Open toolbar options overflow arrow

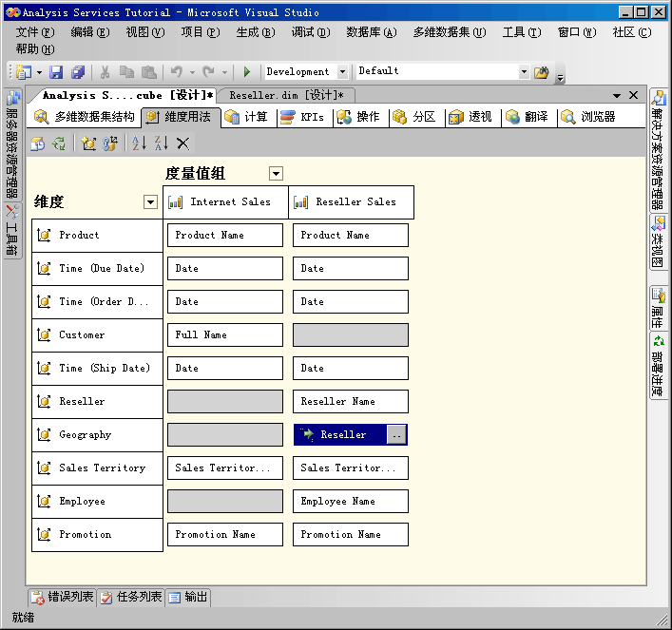(x=560, y=78)
